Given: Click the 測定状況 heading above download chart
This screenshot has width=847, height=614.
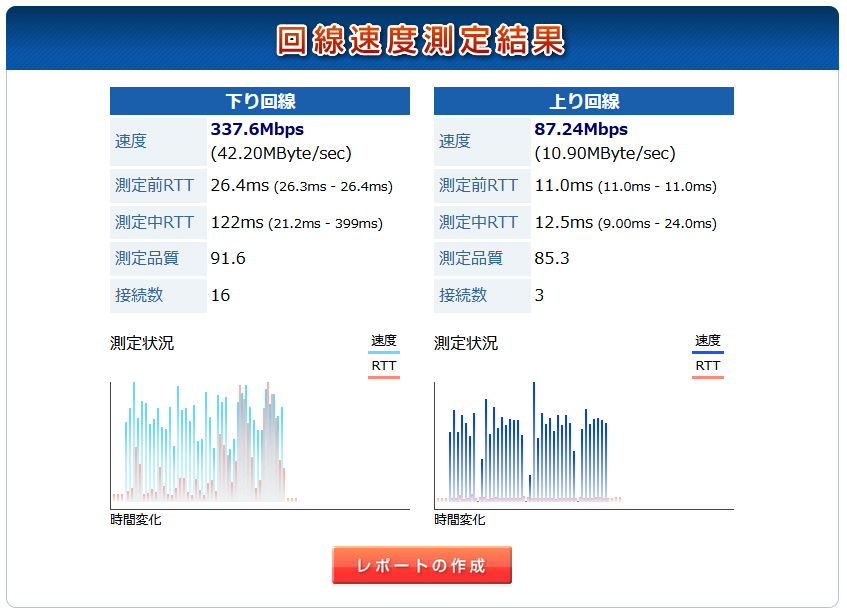Looking at the screenshot, I should click(142, 343).
